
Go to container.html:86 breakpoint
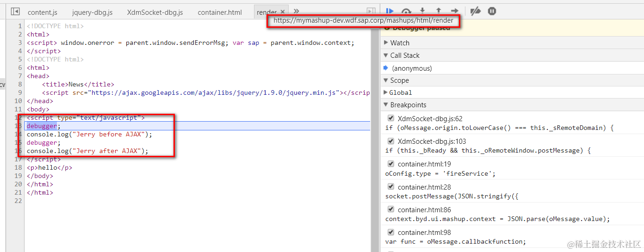[424, 209]
